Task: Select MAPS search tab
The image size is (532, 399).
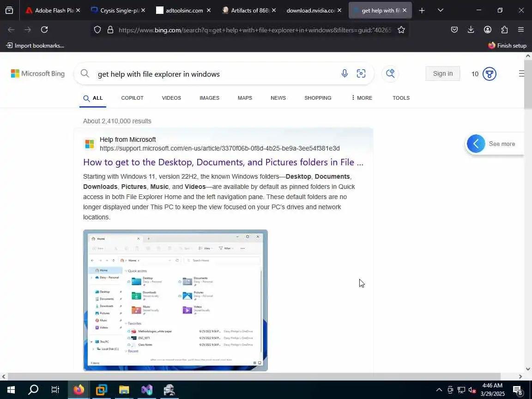Action: (245, 98)
